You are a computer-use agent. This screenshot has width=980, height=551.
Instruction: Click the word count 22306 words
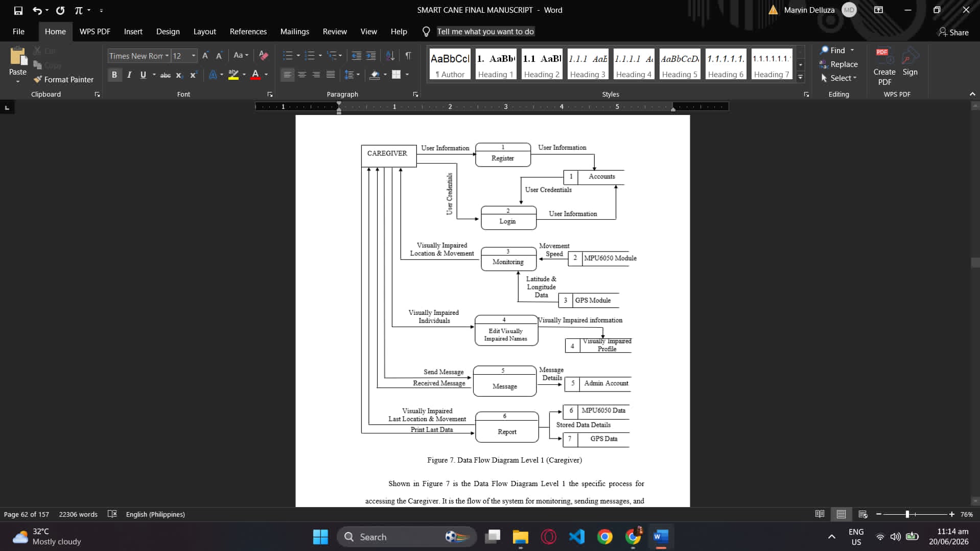tap(78, 514)
